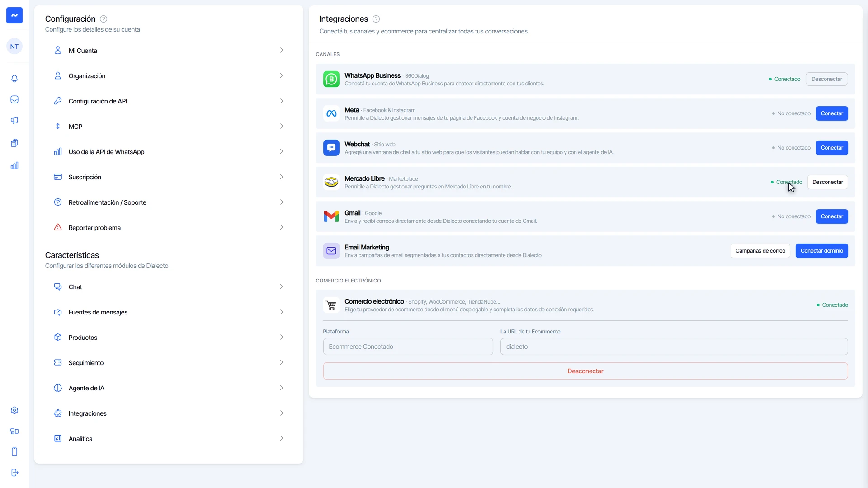Open the megaphone campaigns icon
The image size is (868, 488).
pos(14,120)
